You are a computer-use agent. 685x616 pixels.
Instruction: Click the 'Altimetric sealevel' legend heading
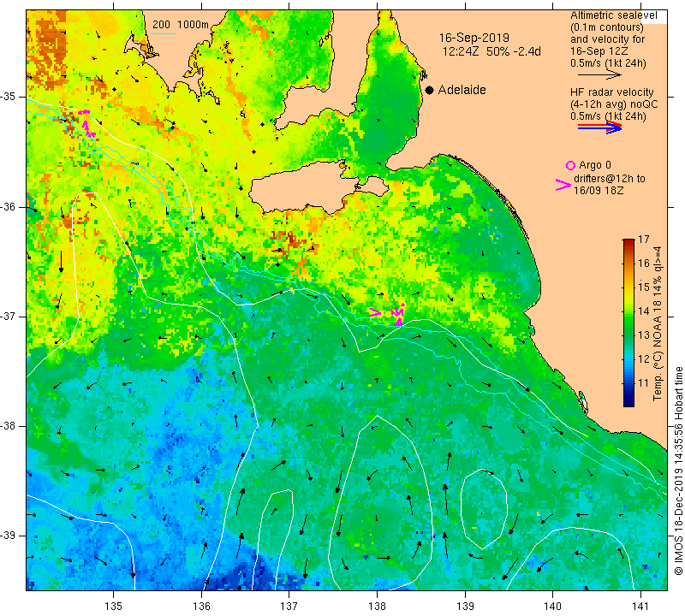(613, 15)
